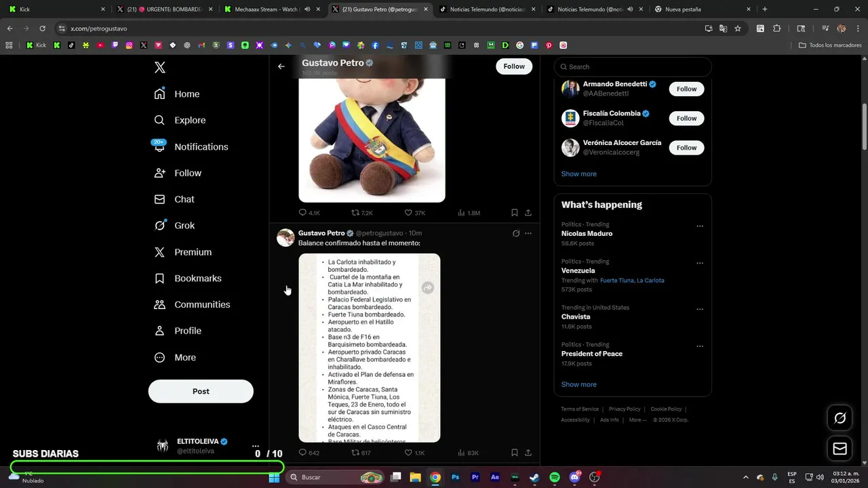
Task: Open Home in X sidebar
Action: click(177, 94)
